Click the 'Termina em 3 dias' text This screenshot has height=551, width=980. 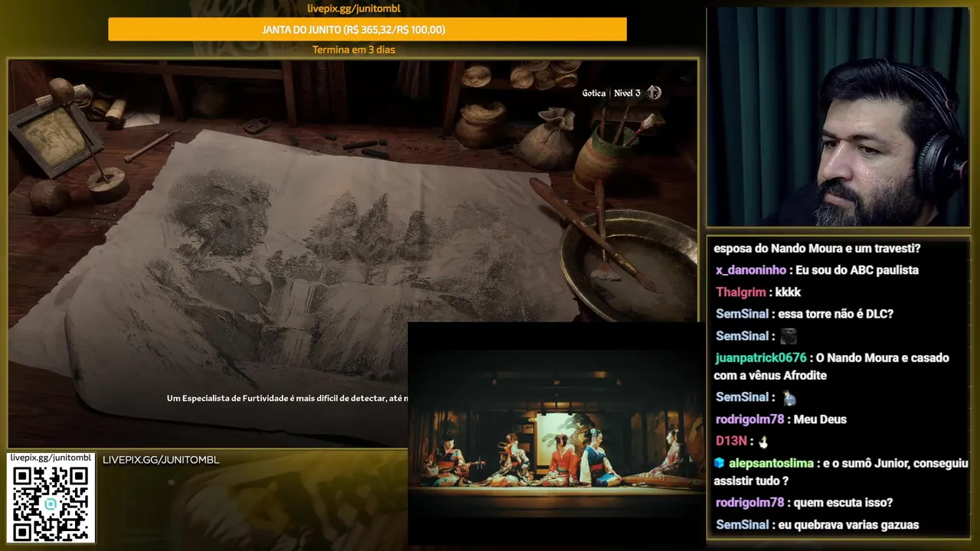point(353,50)
